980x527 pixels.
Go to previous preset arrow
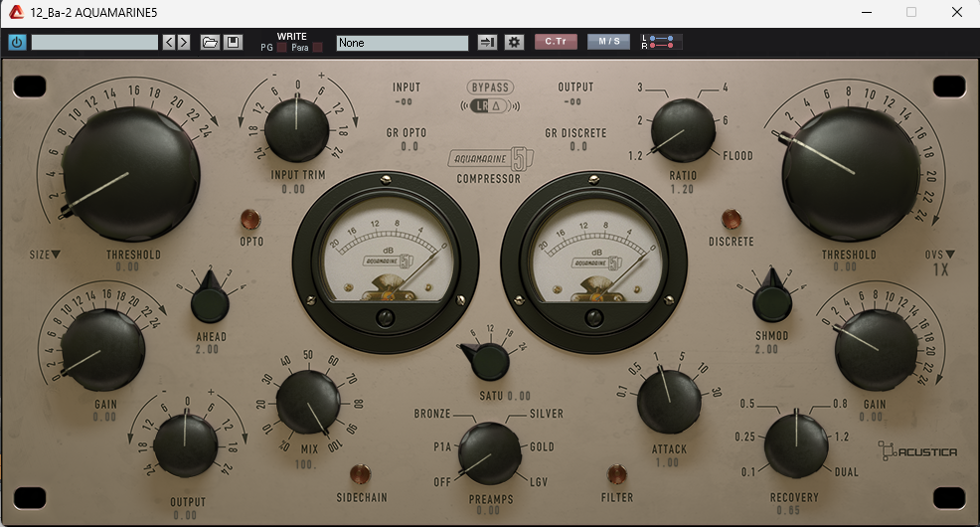pyautogui.click(x=169, y=43)
